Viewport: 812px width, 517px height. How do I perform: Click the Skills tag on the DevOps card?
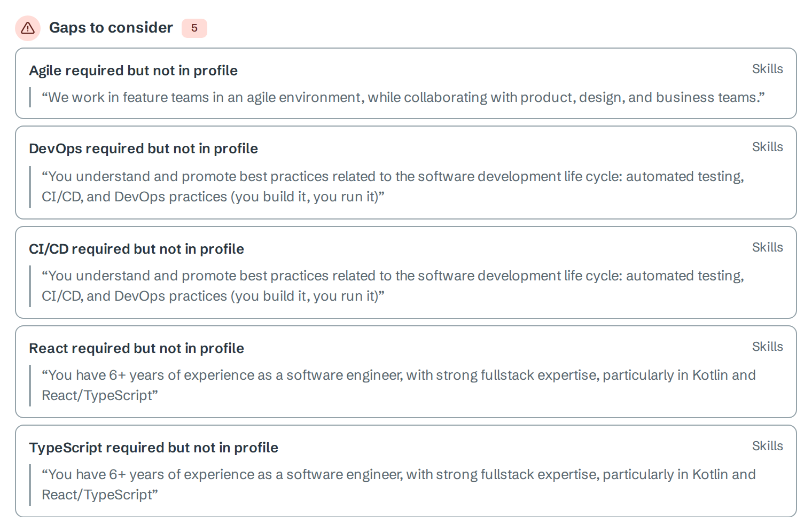click(x=768, y=147)
